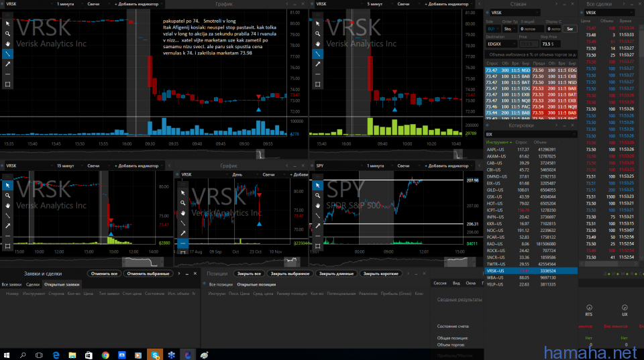This screenshot has width=644, height=360.
Task: Select line tool in VRSK 15 минут chart
Action: click(x=8, y=215)
